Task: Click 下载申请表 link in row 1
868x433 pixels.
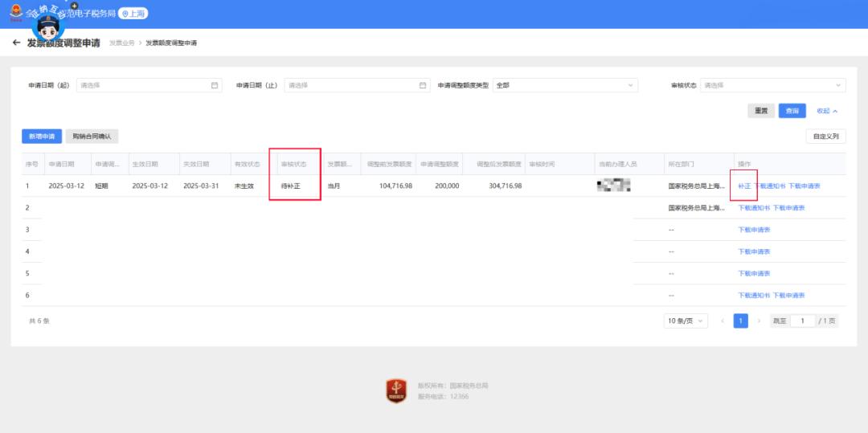Action: coord(805,186)
